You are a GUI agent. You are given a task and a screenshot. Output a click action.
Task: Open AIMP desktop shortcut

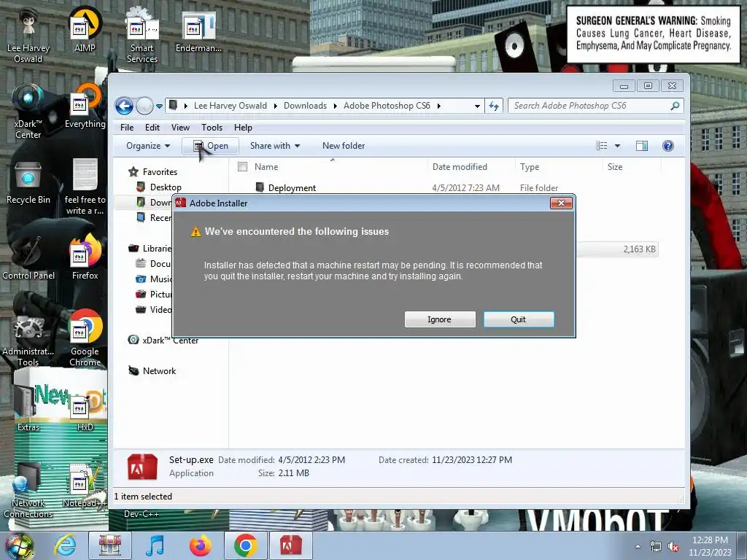85,31
